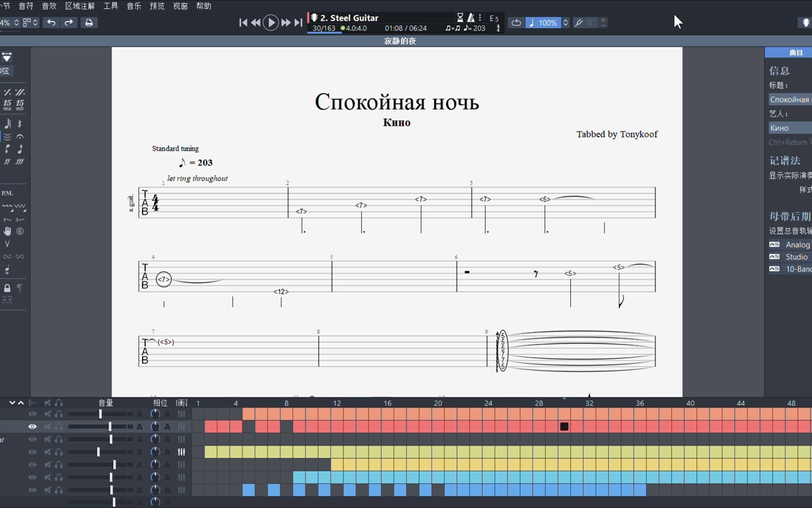Toggle loop playback icon

[x=516, y=23]
